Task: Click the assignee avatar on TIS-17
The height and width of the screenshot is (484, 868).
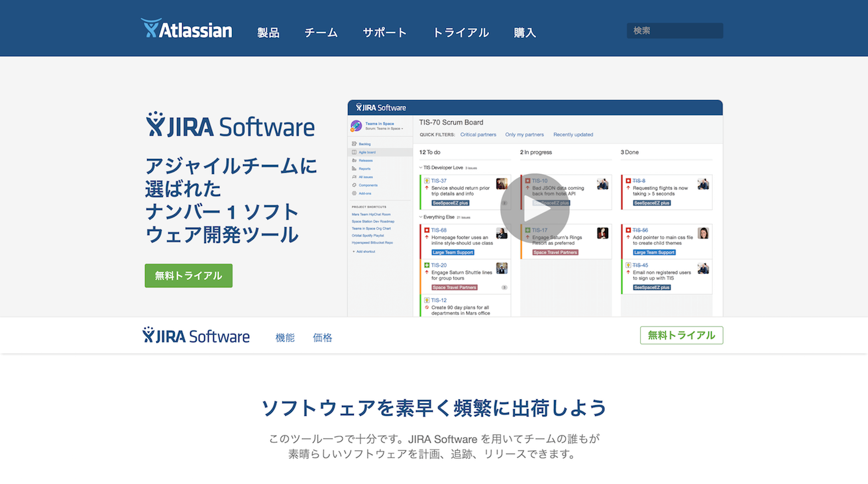Action: coord(603,233)
